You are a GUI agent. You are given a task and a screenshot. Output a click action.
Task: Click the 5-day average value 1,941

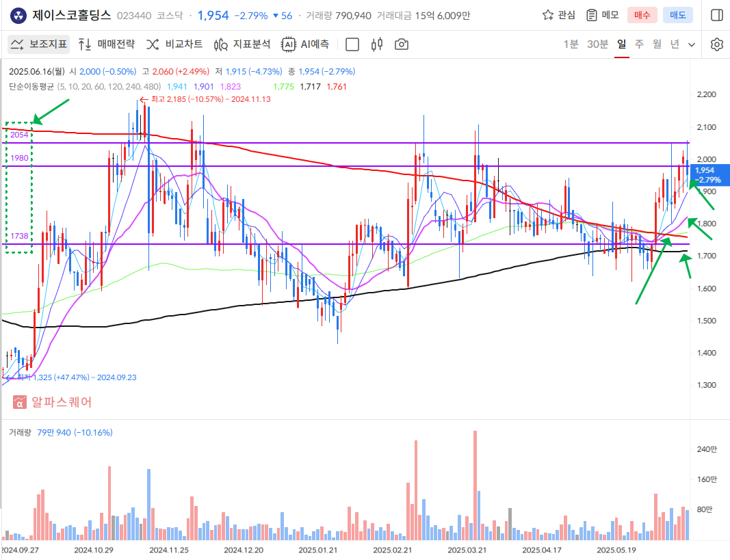click(177, 87)
